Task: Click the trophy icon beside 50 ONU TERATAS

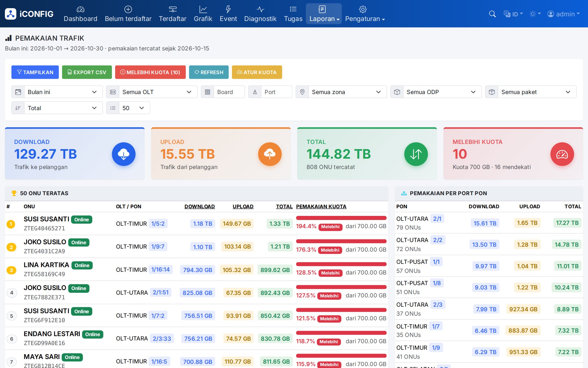Action: (x=14, y=193)
